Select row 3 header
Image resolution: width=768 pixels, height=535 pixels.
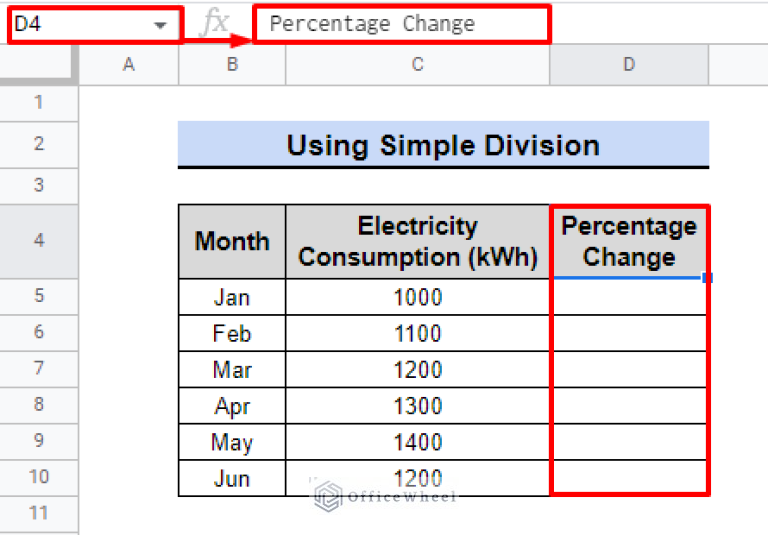(39, 186)
